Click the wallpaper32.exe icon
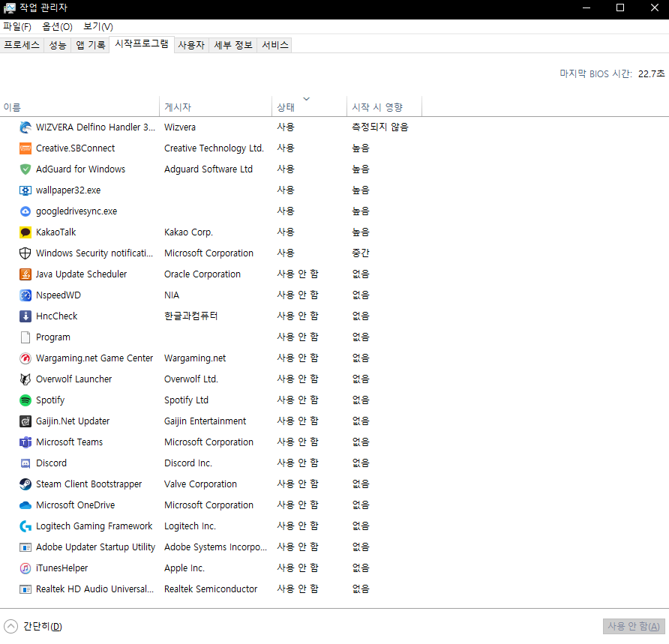The width and height of the screenshot is (669, 644). [25, 190]
